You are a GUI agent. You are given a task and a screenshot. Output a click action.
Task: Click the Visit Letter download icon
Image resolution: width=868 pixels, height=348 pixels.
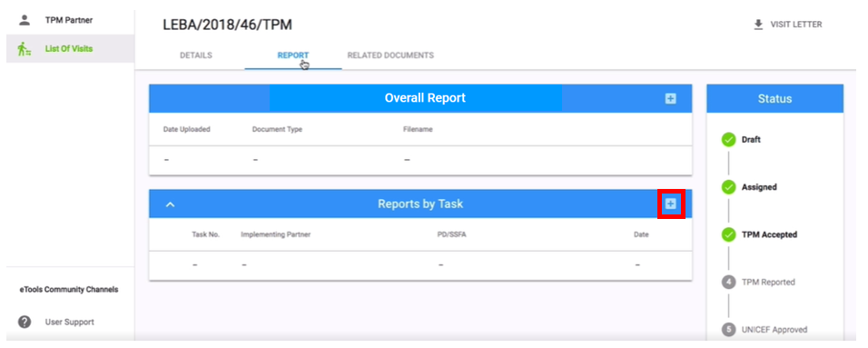(x=758, y=25)
